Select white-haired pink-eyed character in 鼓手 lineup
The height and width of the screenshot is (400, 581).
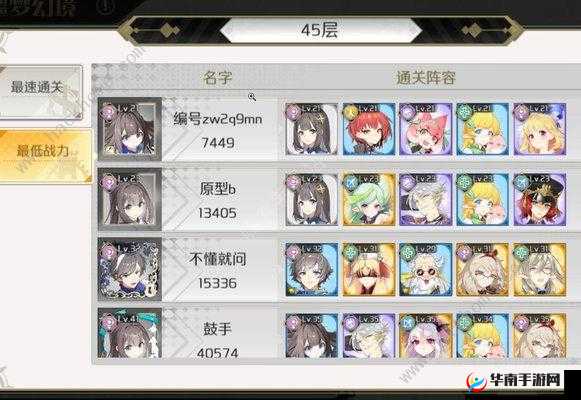pyautogui.click(x=425, y=336)
